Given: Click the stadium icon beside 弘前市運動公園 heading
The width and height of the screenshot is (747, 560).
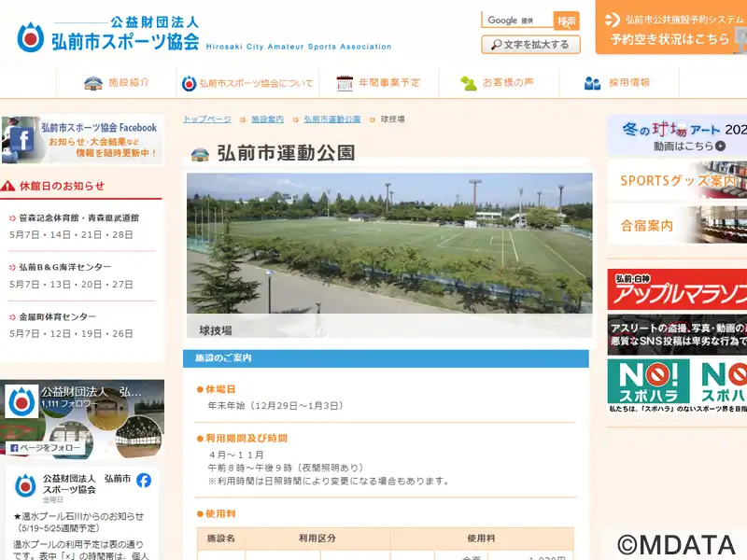Looking at the screenshot, I should pyautogui.click(x=200, y=154).
